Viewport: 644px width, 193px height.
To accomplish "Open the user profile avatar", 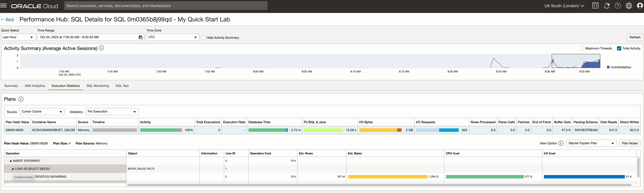I will point(640,6).
